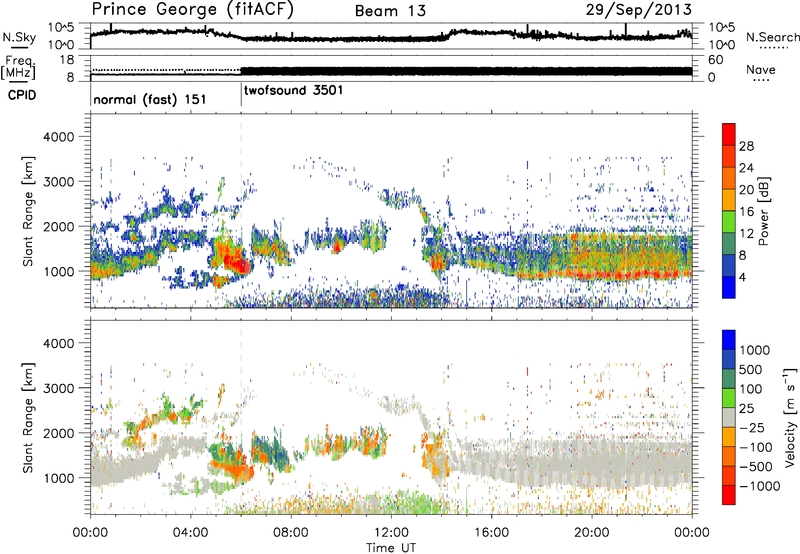Click the Velocity colorbar segment between 100 and 500
800x554 pixels.
coord(729,379)
